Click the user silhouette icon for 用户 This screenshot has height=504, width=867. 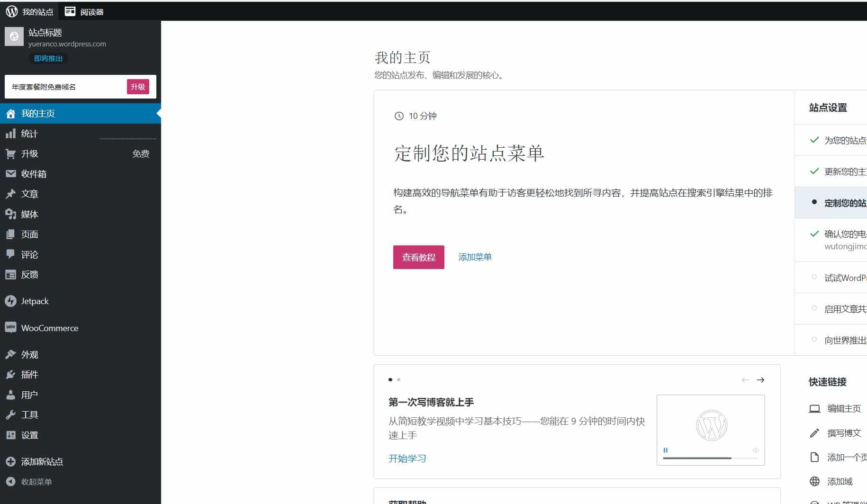10,395
